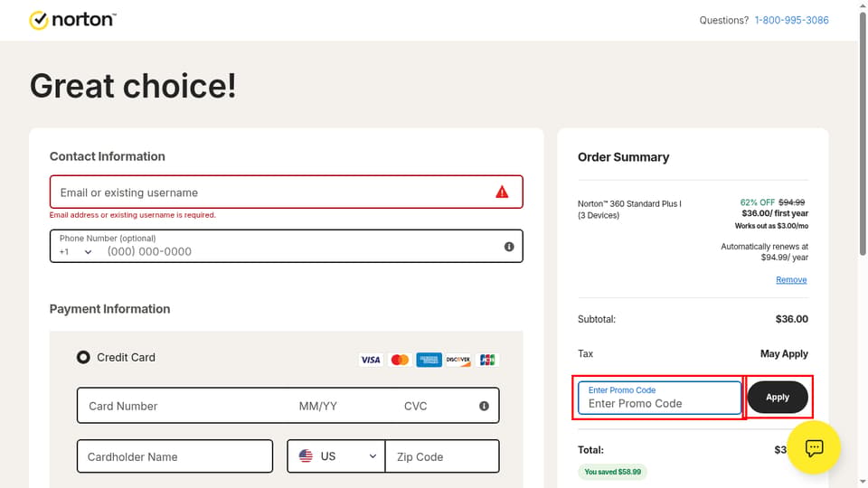This screenshot has width=868, height=488.
Task: Click the JCB card icon
Action: click(487, 361)
